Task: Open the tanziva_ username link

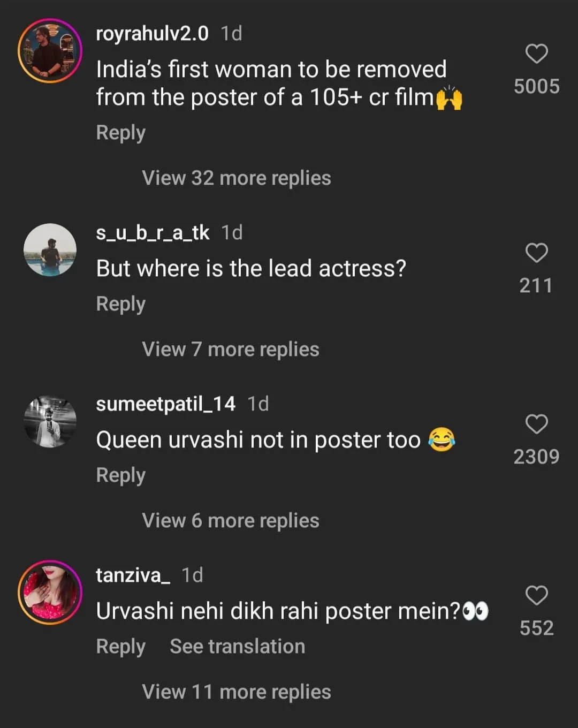Action: pos(133,575)
